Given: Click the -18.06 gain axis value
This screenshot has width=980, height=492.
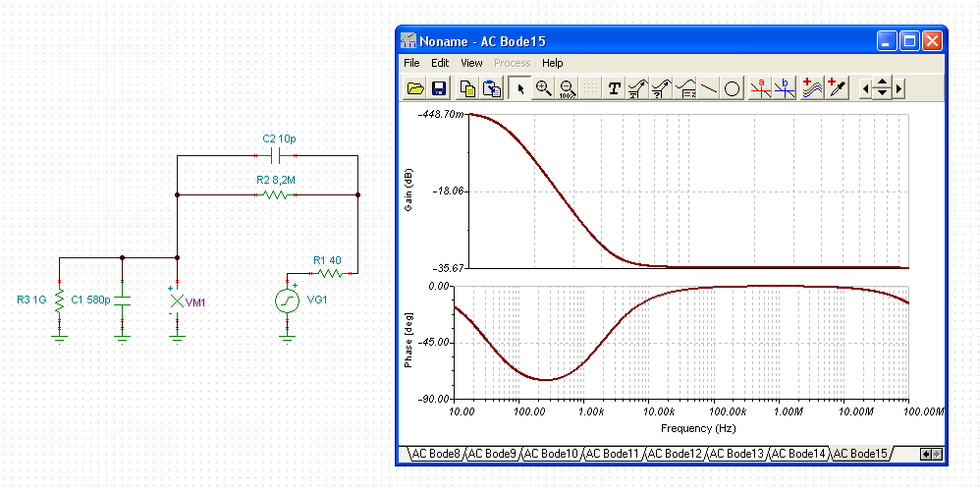Looking at the screenshot, I should (x=448, y=191).
